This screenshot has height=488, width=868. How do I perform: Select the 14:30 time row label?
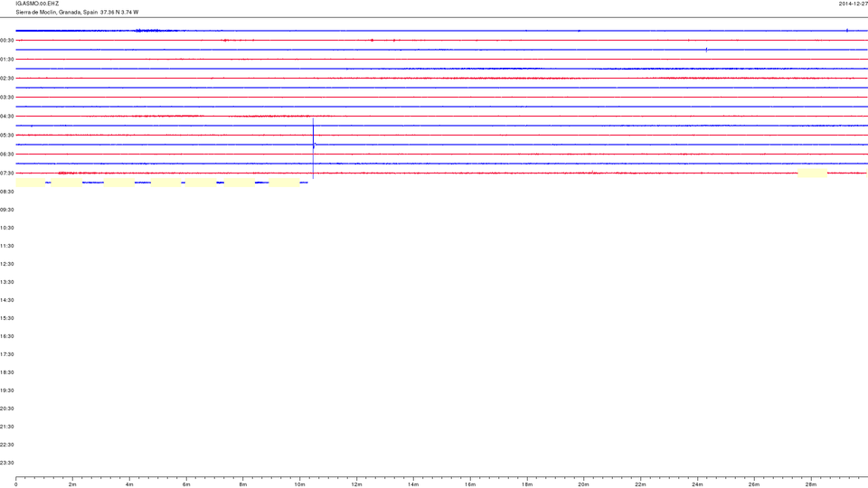[6, 300]
